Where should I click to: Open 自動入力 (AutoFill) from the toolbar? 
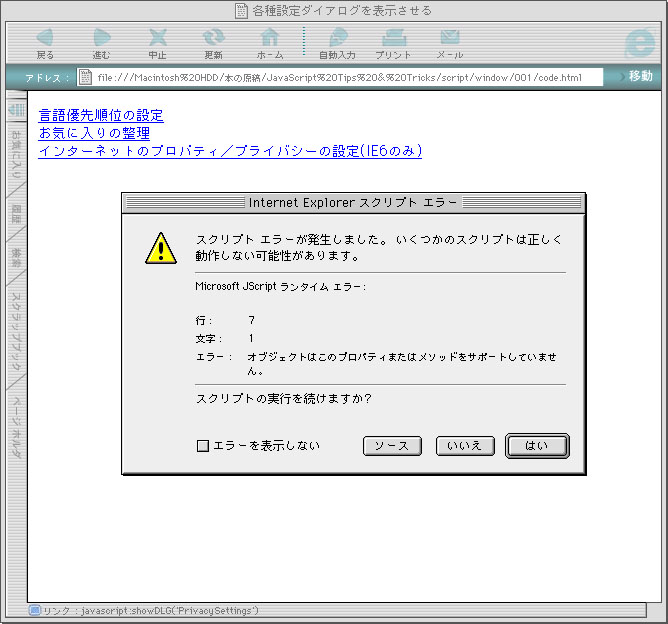(337, 43)
